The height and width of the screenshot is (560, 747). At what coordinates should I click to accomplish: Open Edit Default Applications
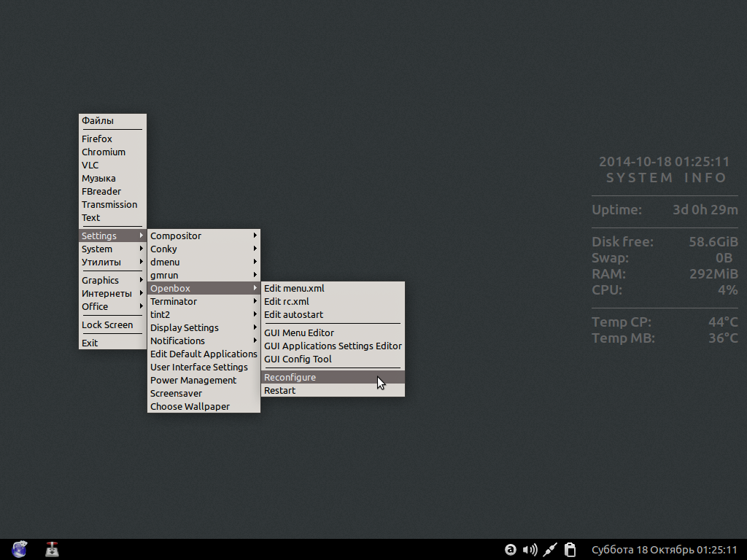[204, 354]
